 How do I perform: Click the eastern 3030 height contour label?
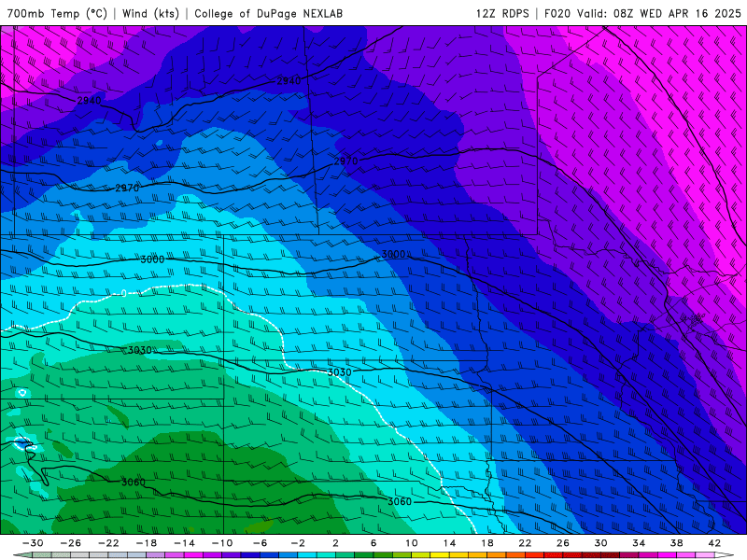[x=339, y=372]
